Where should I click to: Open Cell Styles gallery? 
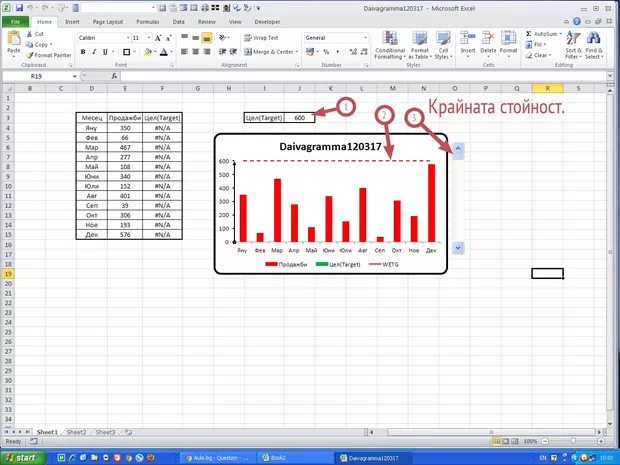(x=443, y=45)
